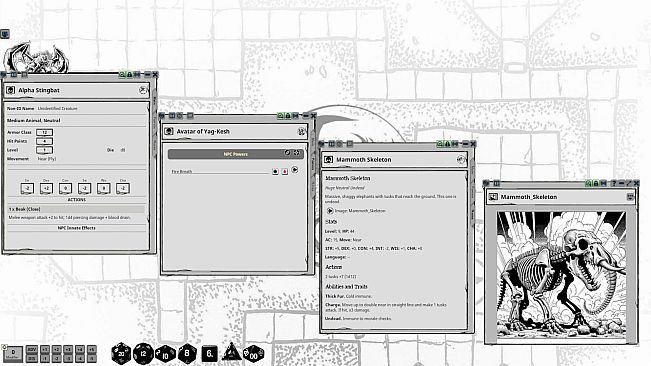Click the help question mark on image window

pyautogui.click(x=614, y=183)
